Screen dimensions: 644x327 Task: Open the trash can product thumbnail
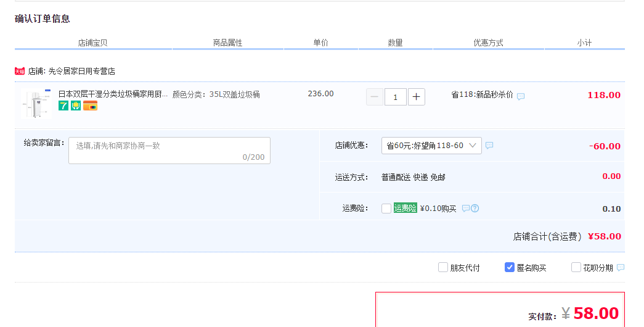click(x=36, y=104)
